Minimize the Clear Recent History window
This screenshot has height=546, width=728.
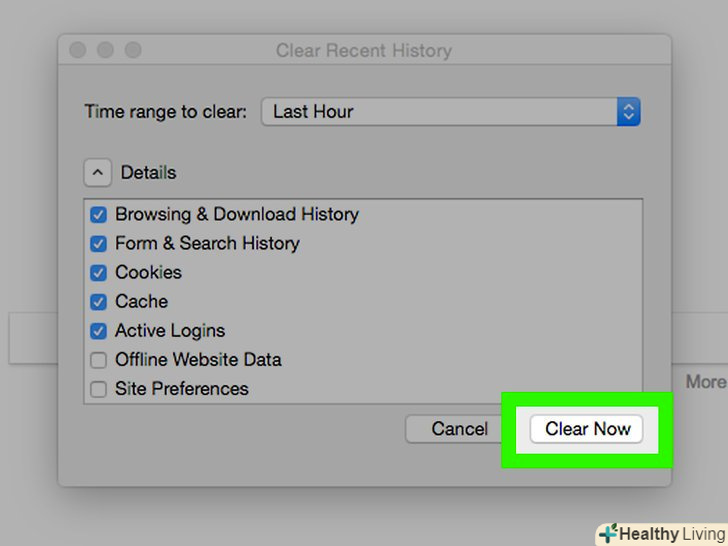click(105, 50)
